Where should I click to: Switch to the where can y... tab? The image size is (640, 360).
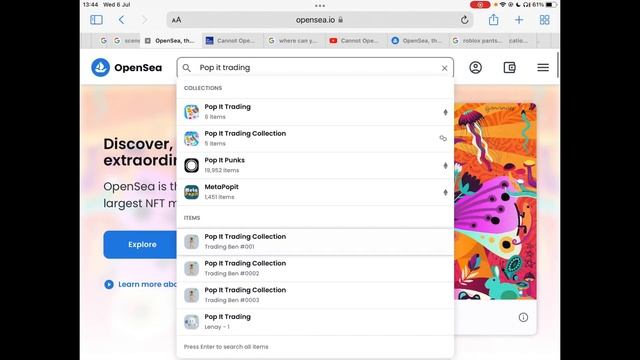(293, 41)
